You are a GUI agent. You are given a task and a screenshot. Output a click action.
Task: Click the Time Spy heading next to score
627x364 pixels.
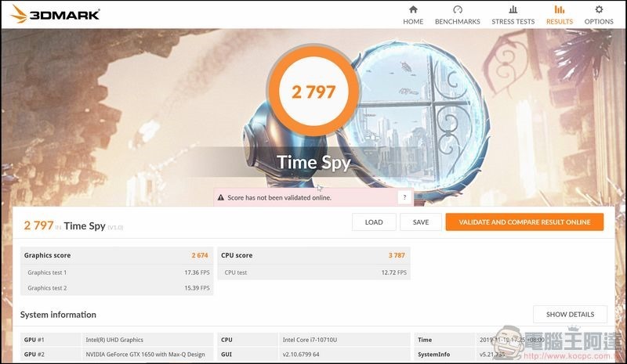pyautogui.click(x=85, y=226)
